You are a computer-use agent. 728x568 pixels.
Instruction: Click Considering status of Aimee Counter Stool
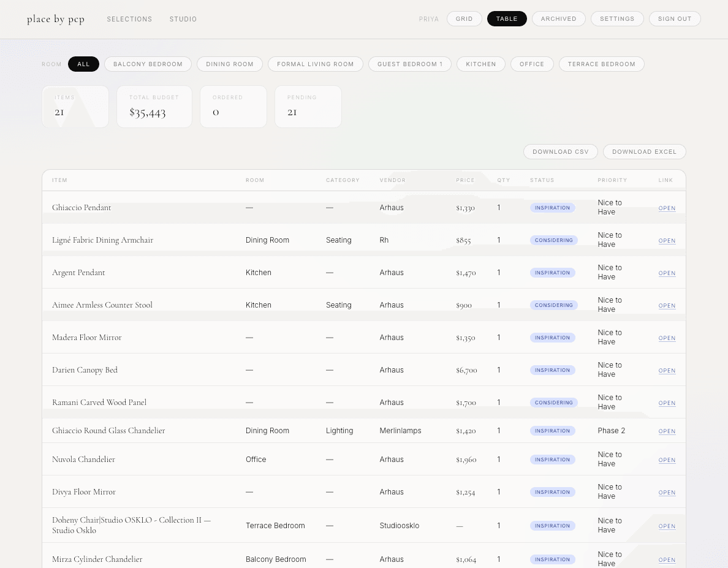click(554, 305)
